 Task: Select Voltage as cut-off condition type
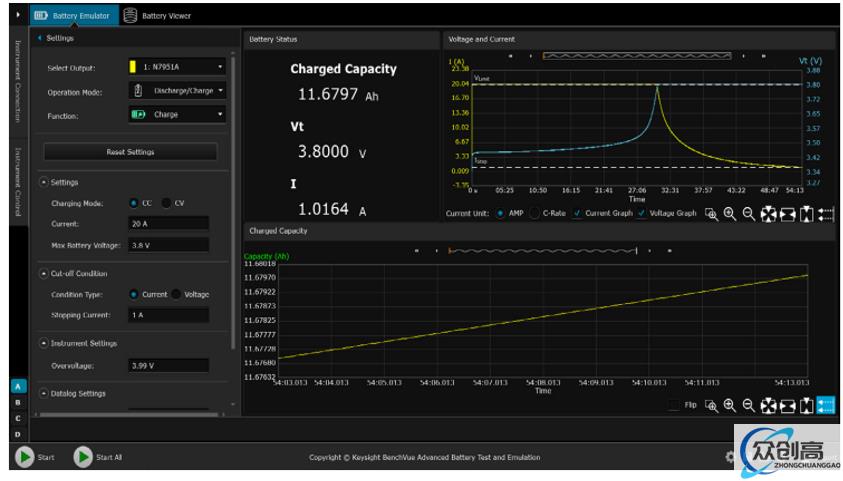click(x=176, y=295)
